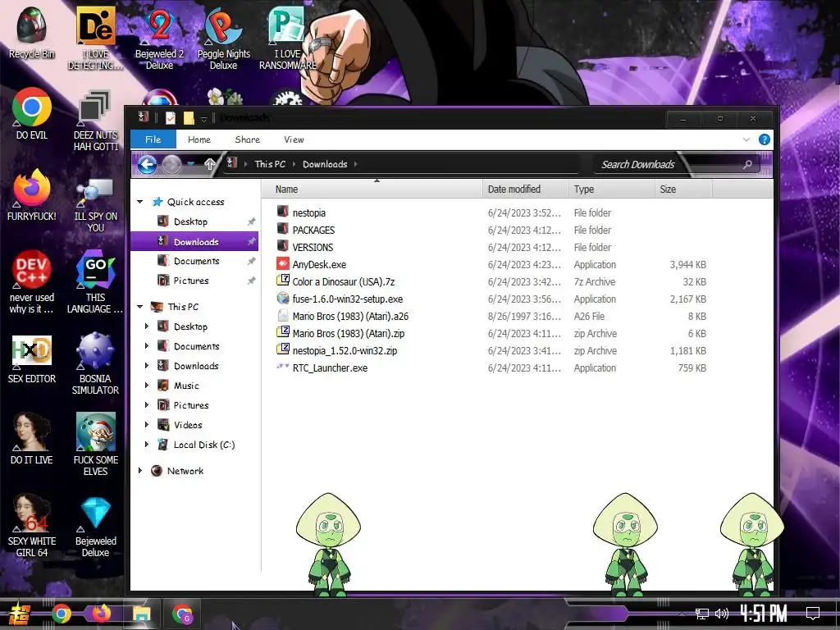840x630 pixels.
Task: Switch to the Home ribbon tab
Action: (199, 139)
